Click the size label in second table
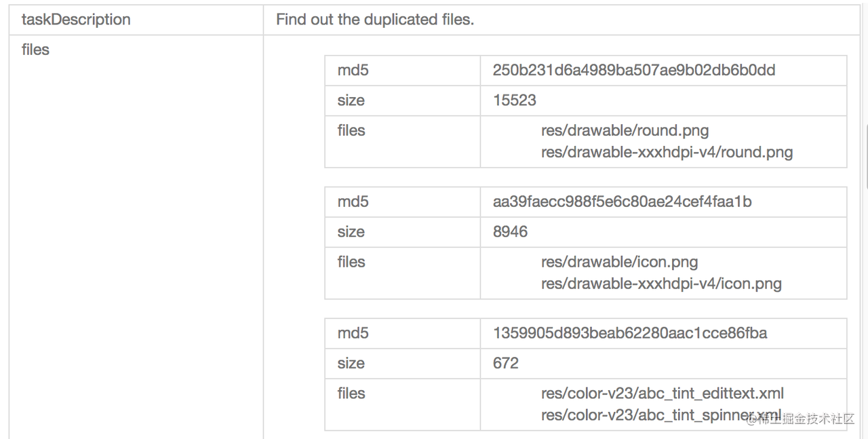 click(x=351, y=231)
